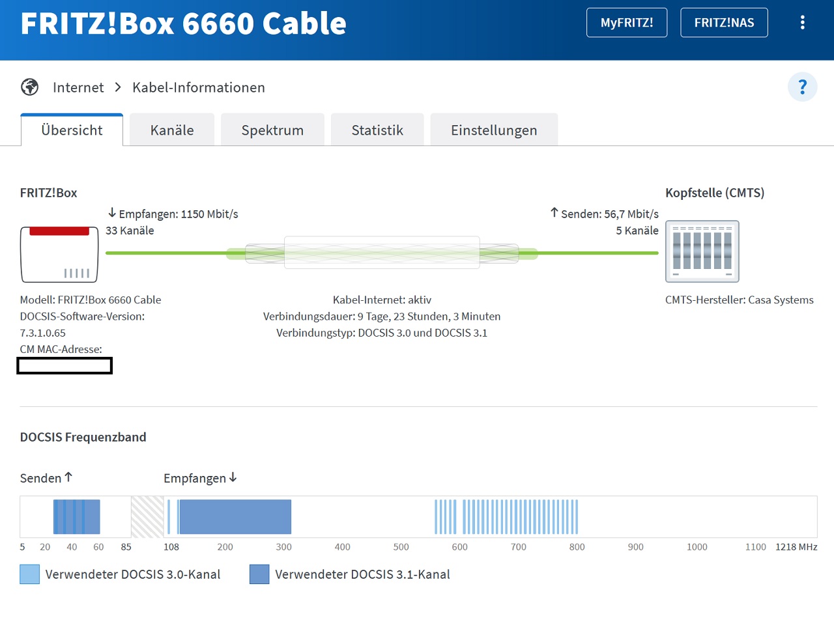The height and width of the screenshot is (644, 834).
Task: Switch to the Kanäle tab
Action: coord(172,130)
